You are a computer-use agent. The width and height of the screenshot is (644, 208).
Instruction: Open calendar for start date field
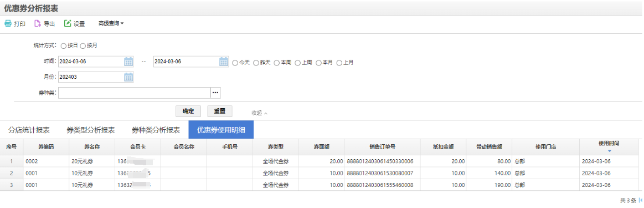(128, 62)
